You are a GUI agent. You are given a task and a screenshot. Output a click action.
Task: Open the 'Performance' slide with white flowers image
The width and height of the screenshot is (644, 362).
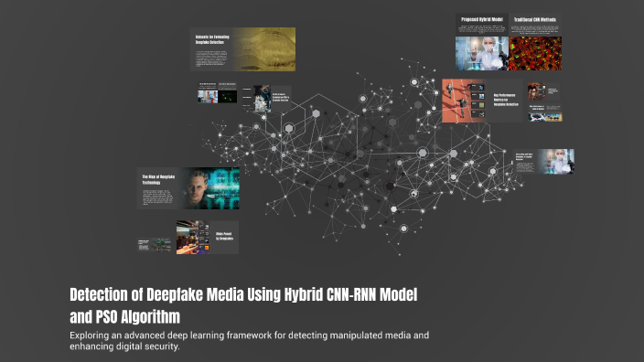[x=266, y=99]
